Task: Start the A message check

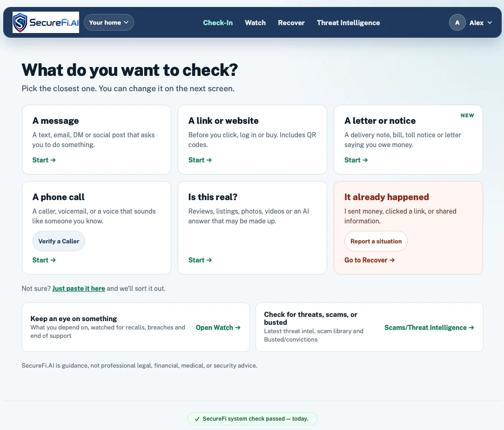Action: 44,160
